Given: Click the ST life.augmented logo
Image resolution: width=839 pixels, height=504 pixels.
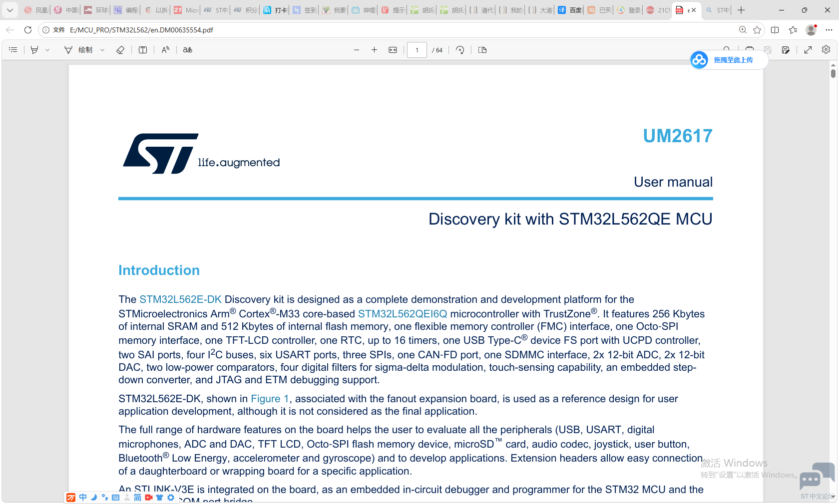Looking at the screenshot, I should coord(201,154).
